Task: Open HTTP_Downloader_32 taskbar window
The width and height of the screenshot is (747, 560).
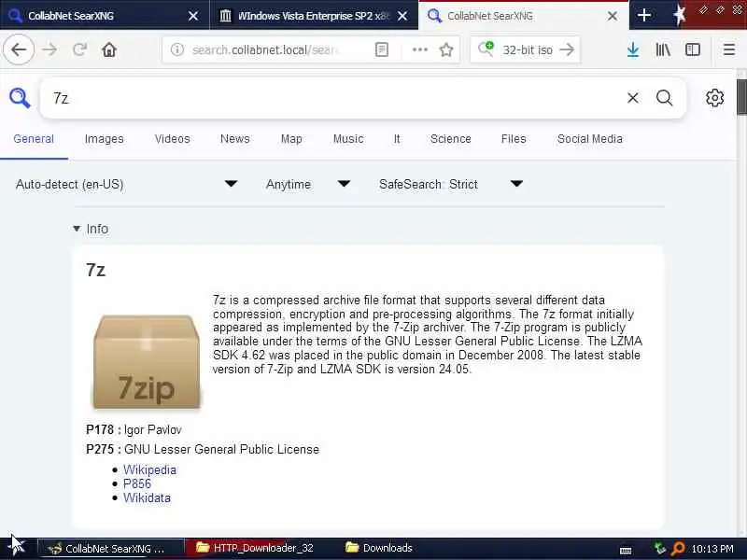Action: 254,548
